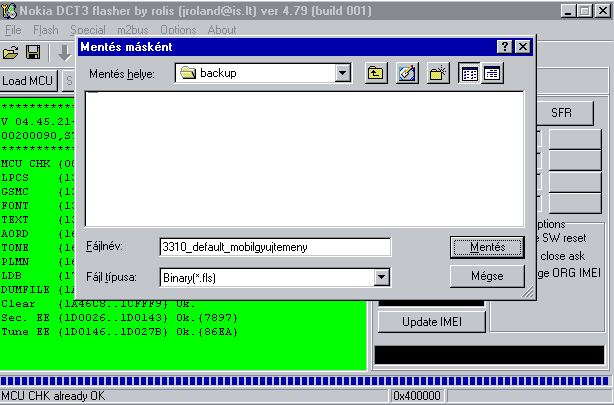Minimize the Nokia DCT3 flasher window
This screenshot has height=405, width=614.
[x=569, y=11]
